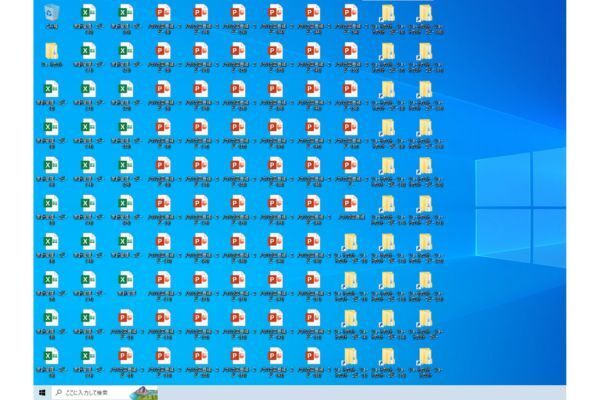Click the magnifier icon in taskbar search
Screen dimensions: 600x400
(x=59, y=392)
